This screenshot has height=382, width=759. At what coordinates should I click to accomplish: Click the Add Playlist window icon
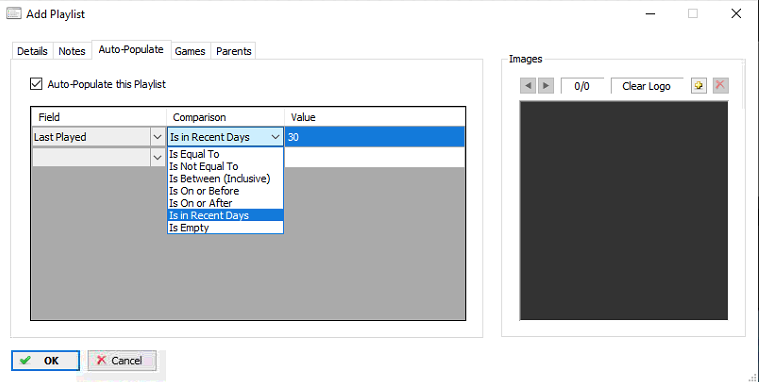tap(14, 14)
